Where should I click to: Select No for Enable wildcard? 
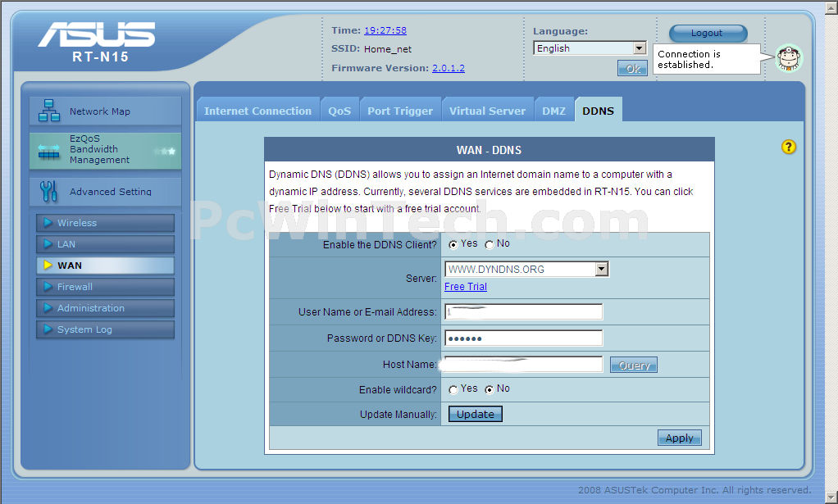(x=489, y=390)
